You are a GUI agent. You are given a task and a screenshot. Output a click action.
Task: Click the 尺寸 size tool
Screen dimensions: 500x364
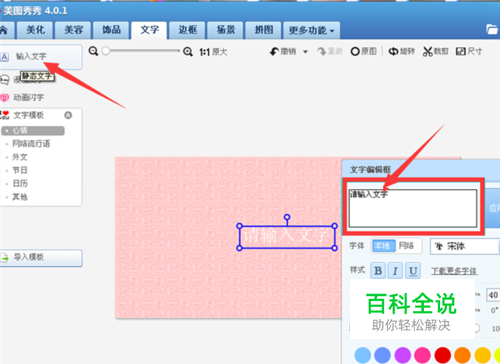pos(469,51)
